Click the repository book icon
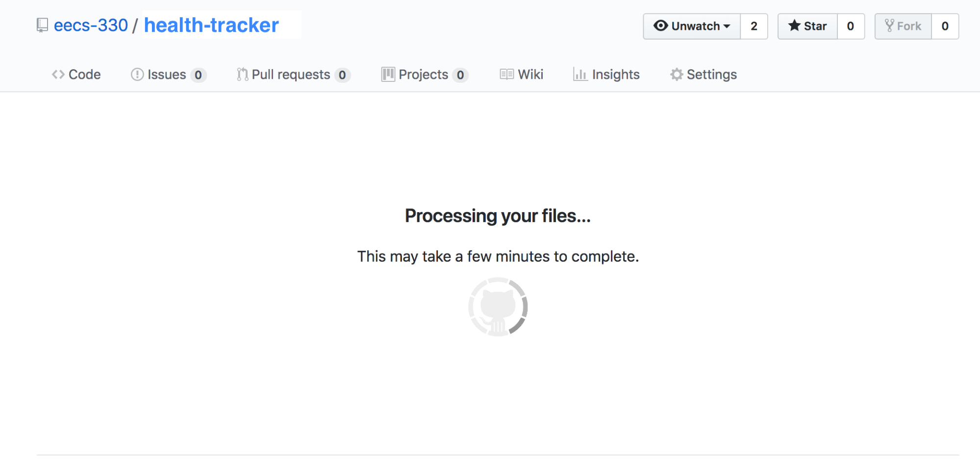The width and height of the screenshot is (980, 470). pyautogui.click(x=42, y=25)
